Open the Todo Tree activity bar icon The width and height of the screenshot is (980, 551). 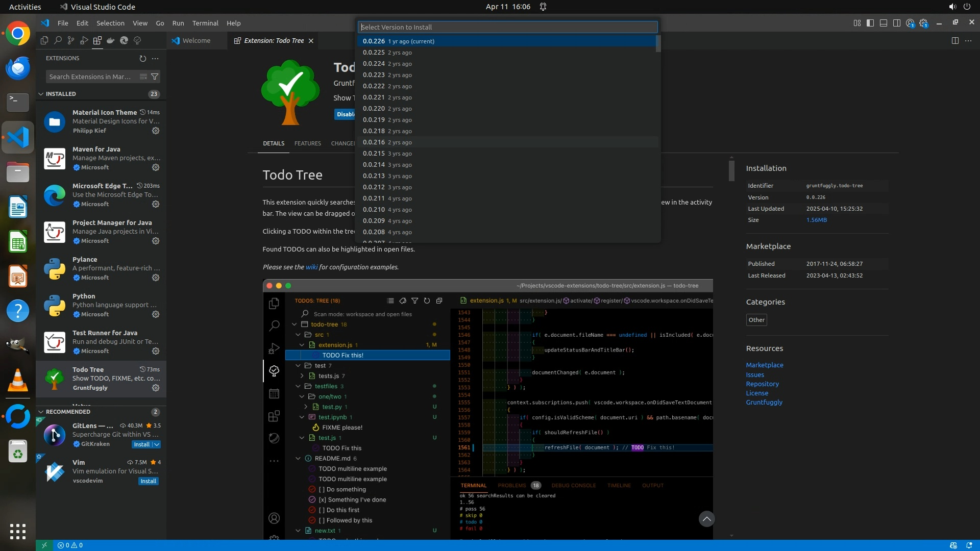click(137, 40)
